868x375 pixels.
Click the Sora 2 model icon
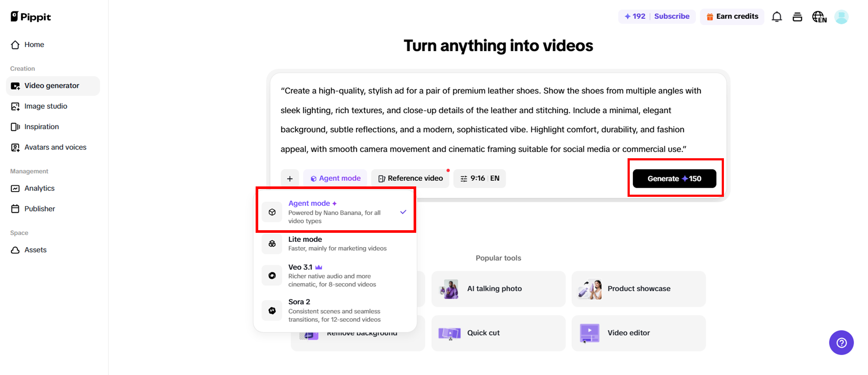pos(272,310)
